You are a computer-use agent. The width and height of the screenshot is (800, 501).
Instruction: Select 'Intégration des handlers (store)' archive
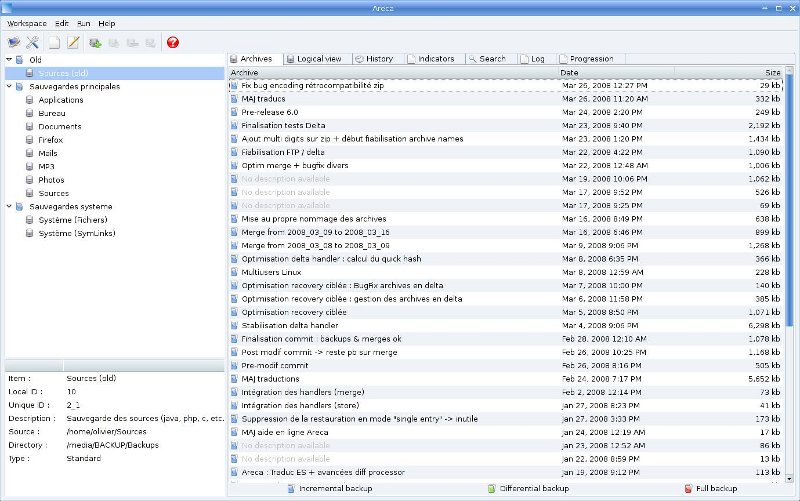coord(506,406)
